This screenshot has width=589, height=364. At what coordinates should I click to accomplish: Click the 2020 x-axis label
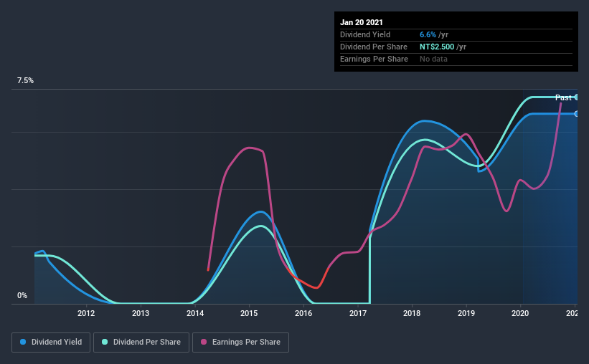pyautogui.click(x=520, y=313)
